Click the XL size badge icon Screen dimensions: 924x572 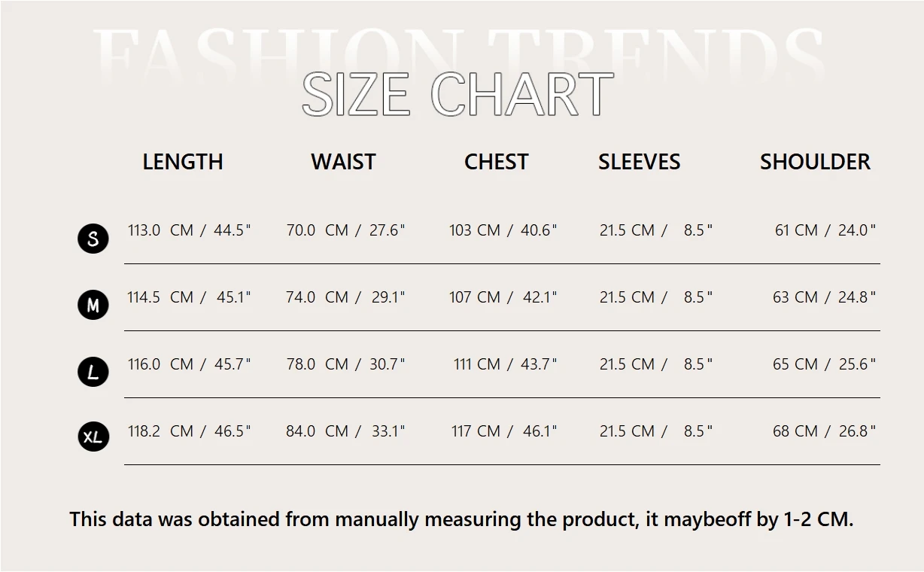pyautogui.click(x=93, y=437)
